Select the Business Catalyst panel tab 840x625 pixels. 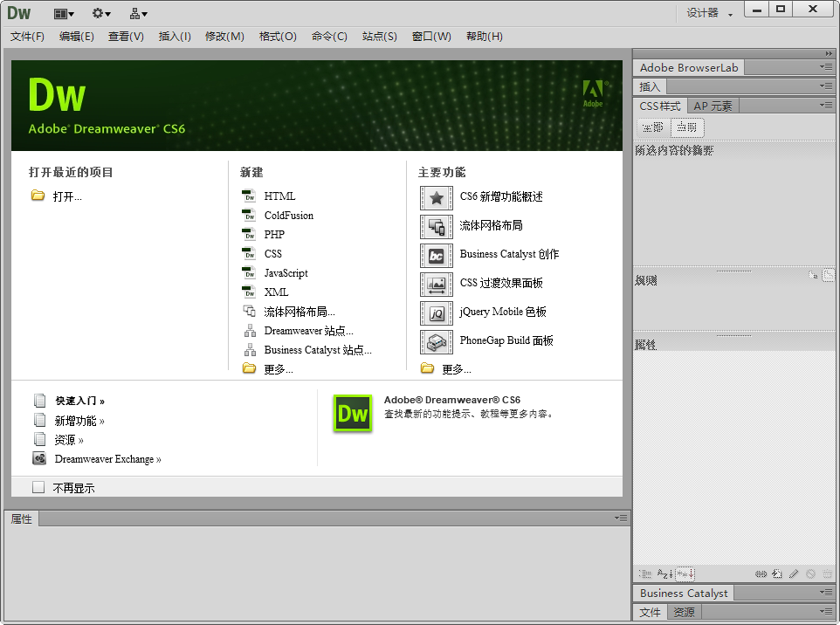coord(684,594)
